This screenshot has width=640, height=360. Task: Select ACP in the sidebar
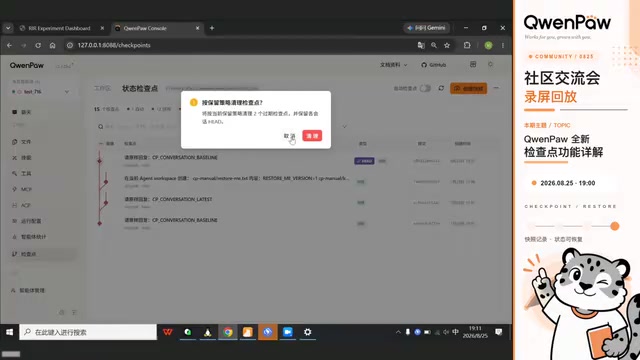22,205
